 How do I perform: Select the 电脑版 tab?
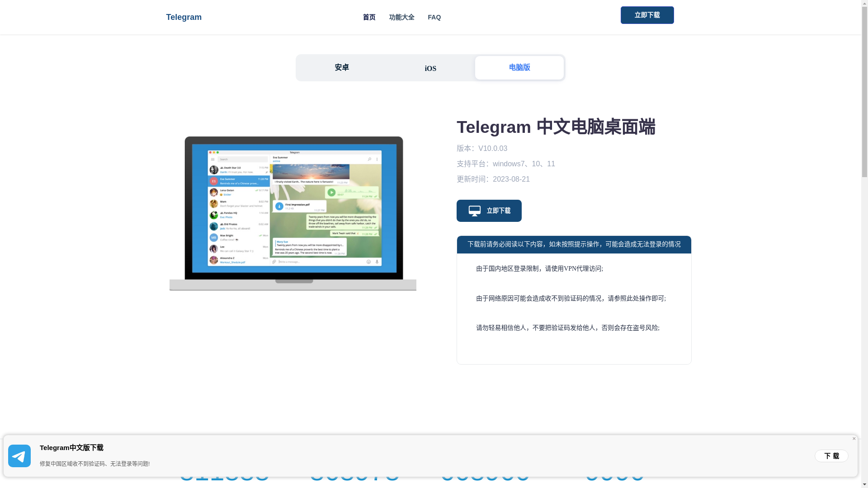(519, 68)
